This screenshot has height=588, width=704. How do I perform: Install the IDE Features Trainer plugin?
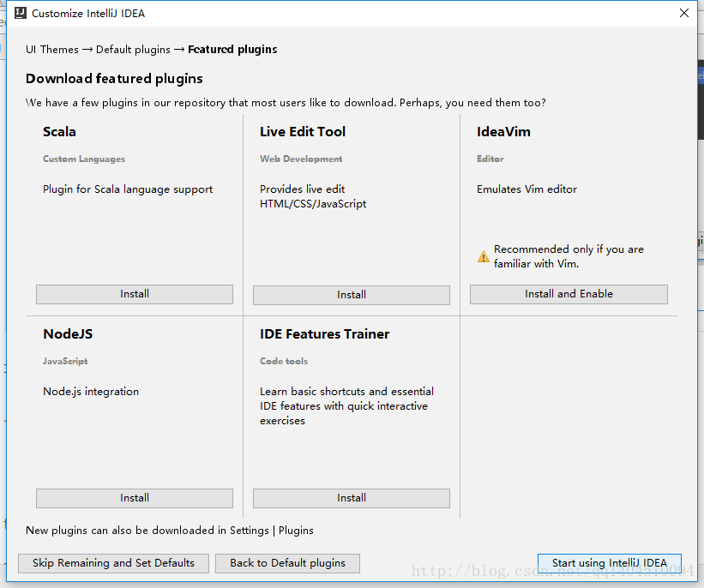coord(351,498)
